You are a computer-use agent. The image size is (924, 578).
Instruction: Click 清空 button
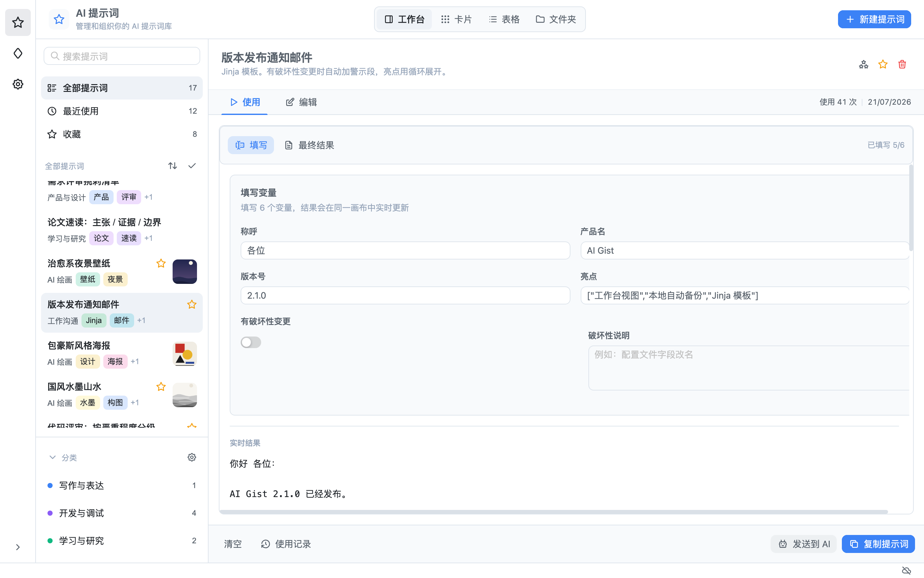point(233,544)
